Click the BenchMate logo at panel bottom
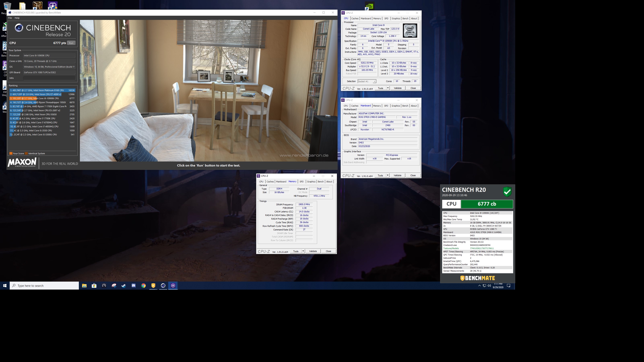The image size is (644, 362). point(478,278)
